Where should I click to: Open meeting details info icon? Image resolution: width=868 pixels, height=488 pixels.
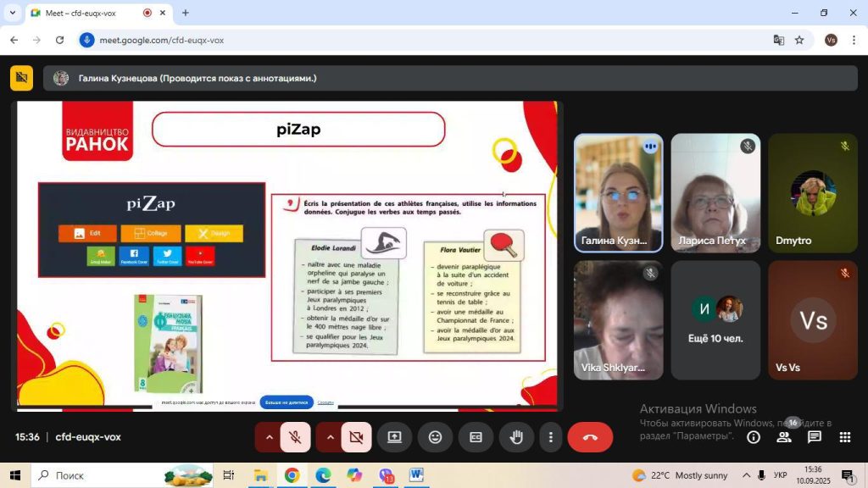pyautogui.click(x=754, y=437)
